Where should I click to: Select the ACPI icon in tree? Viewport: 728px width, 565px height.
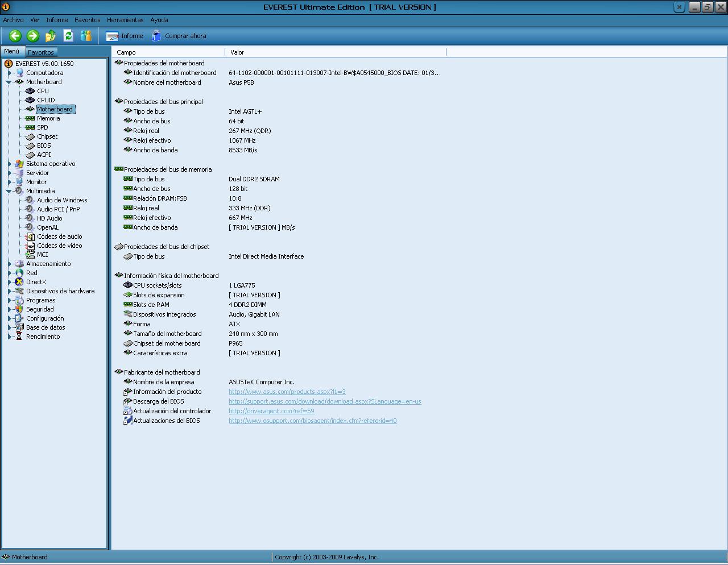(x=30, y=155)
